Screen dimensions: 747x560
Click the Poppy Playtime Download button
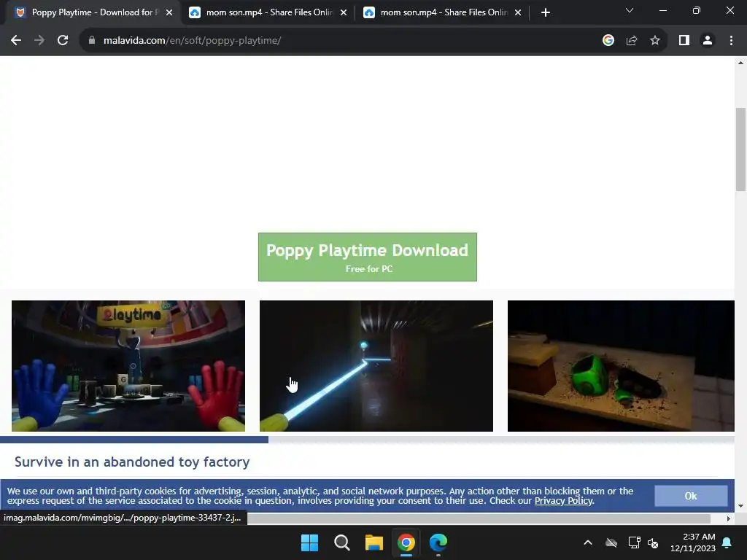[x=368, y=257]
